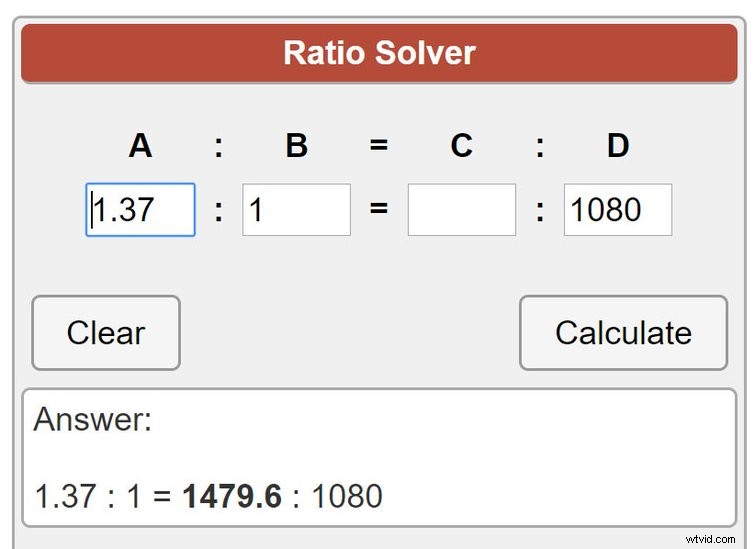
Task: Click the column label D
Action: 618,146
